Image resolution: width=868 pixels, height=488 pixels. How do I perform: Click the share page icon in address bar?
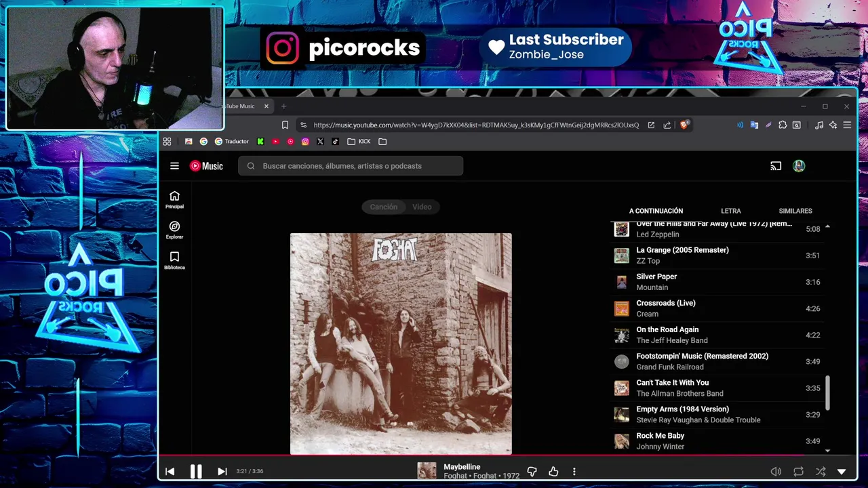(x=667, y=125)
